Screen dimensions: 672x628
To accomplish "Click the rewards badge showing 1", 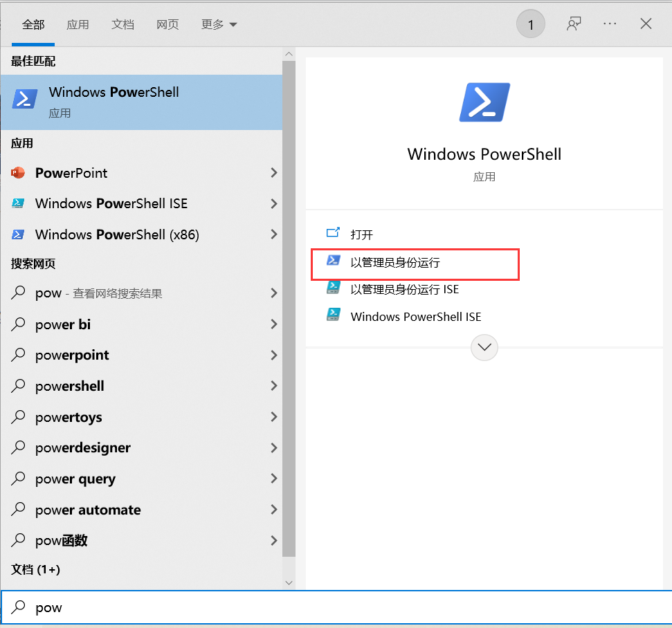I will coord(531,24).
